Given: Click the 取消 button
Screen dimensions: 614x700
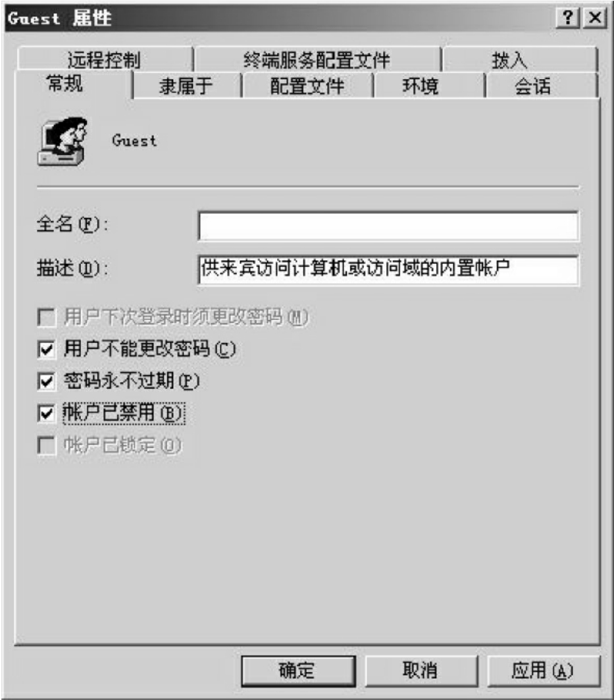Looking at the screenshot, I should [421, 670].
